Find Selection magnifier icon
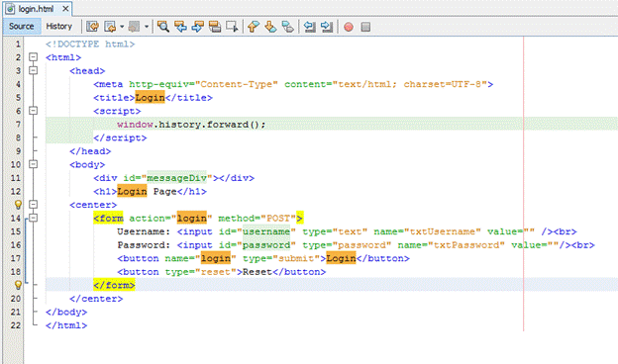This screenshot has width=618, height=364. (163, 27)
